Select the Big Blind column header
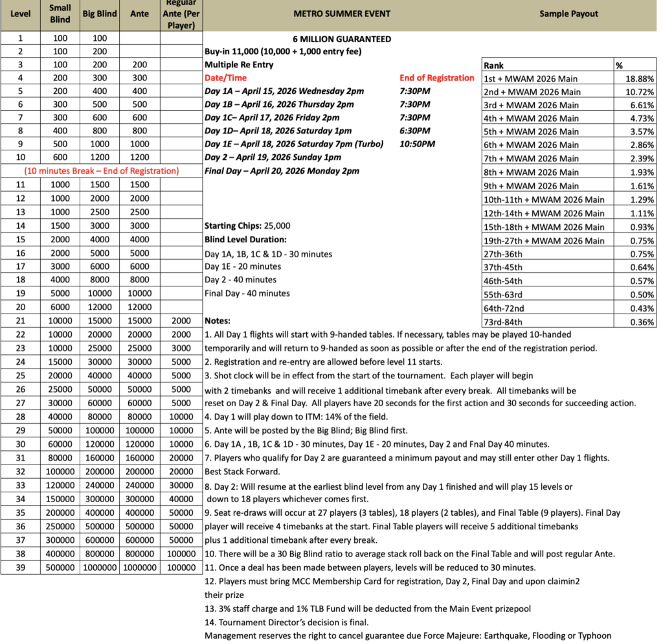 coord(98,14)
